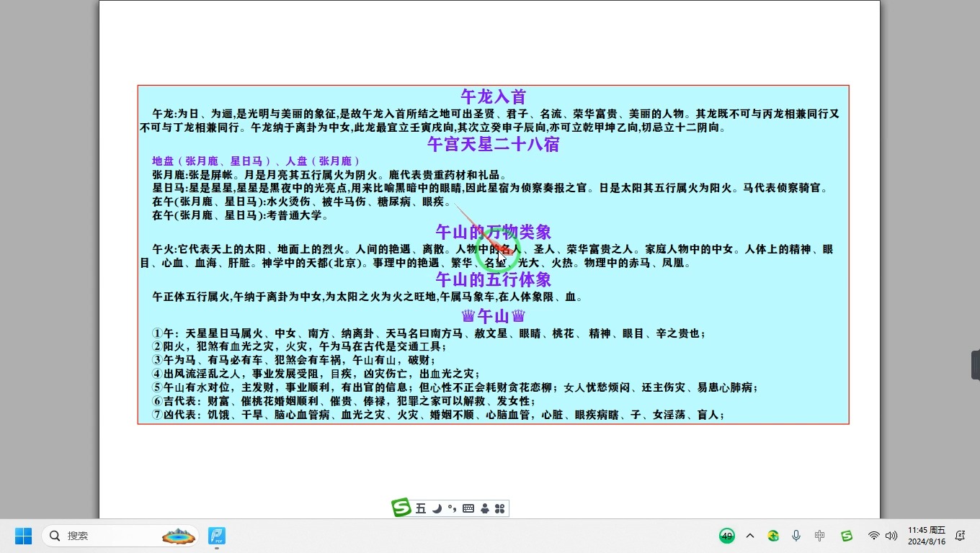Open notifications bell icon in taskbar
Viewport: 980px width, 553px height.
(x=960, y=536)
